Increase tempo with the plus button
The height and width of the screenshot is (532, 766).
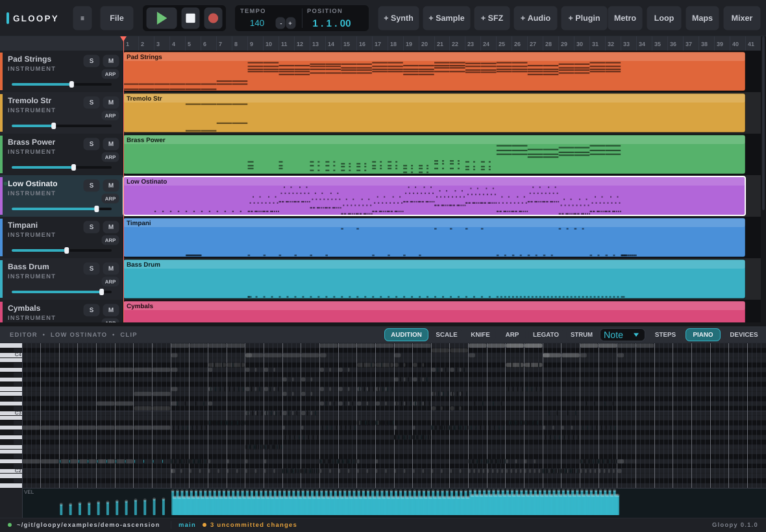click(290, 23)
